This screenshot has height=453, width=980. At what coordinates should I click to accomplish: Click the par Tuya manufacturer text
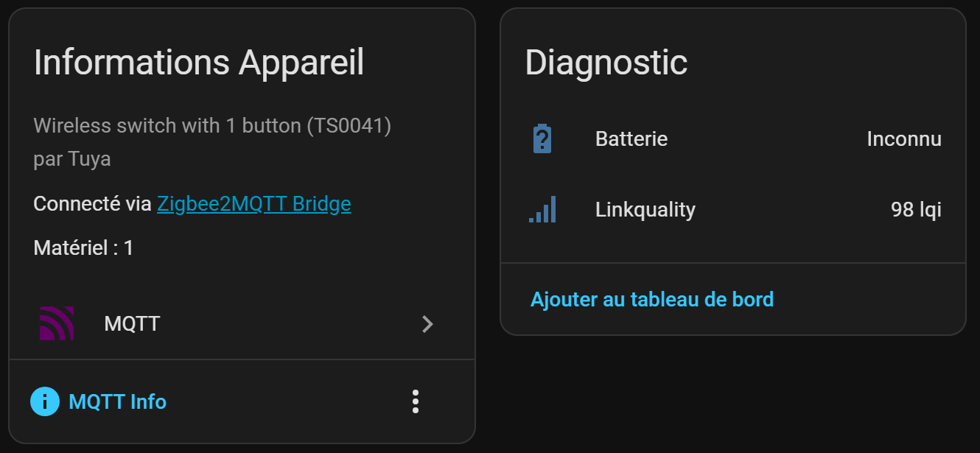click(x=72, y=159)
